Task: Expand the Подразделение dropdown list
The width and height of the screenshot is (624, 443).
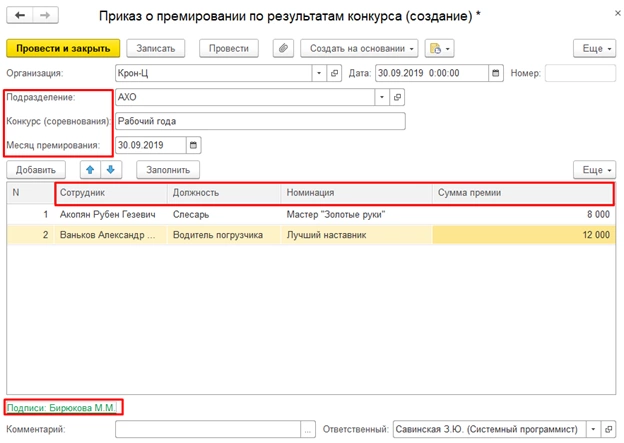Action: [382, 97]
